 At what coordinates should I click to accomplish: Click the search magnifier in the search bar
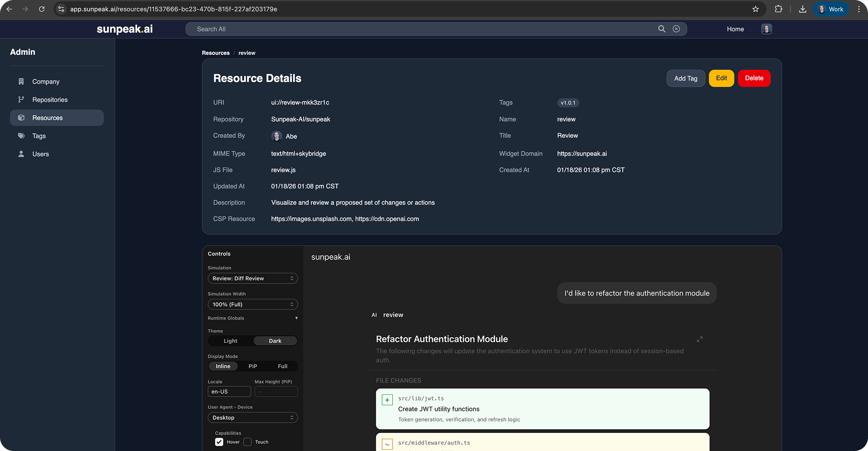coord(661,29)
